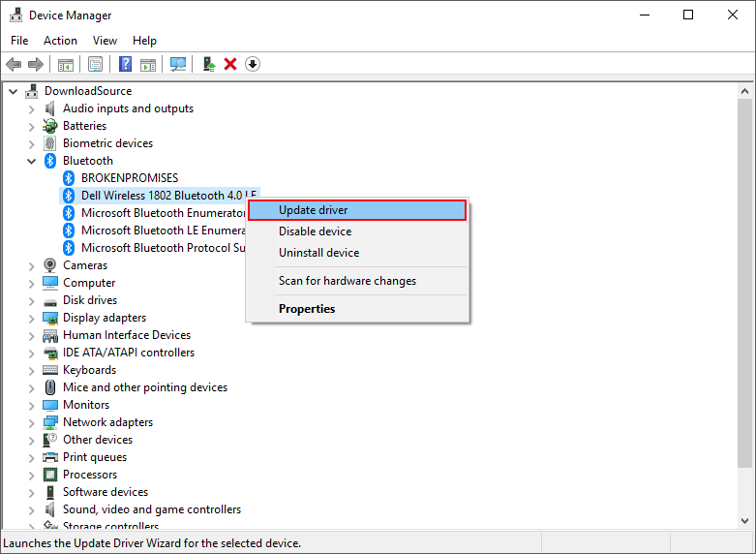Minimize the Device Manager window

click(645, 15)
